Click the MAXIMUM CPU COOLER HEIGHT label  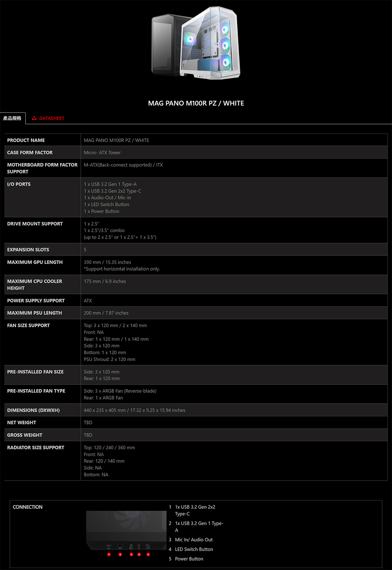pyautogui.click(x=34, y=284)
